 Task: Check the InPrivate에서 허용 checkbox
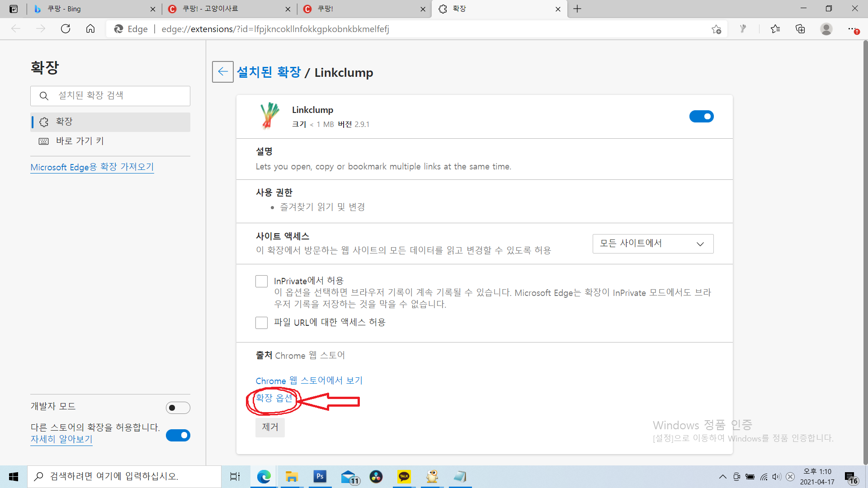coord(261,281)
